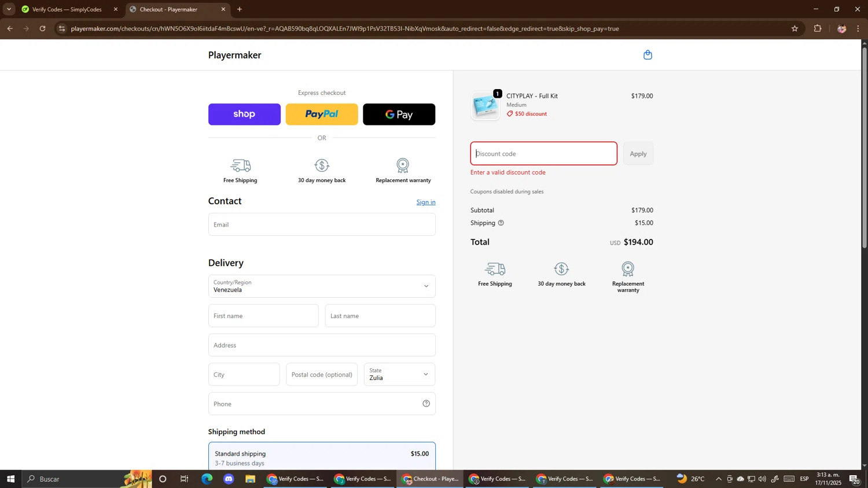Open the volume control in the tray
Screen dimensions: 868x488
coord(762,479)
